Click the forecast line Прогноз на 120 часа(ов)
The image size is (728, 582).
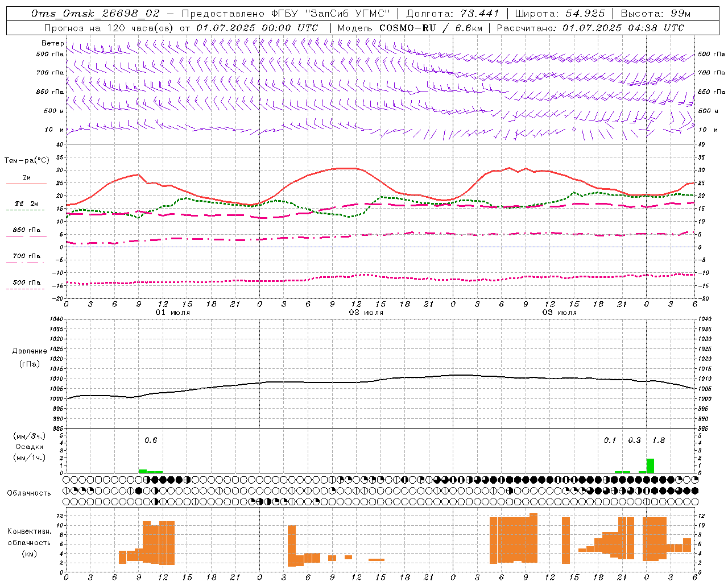tap(109, 28)
